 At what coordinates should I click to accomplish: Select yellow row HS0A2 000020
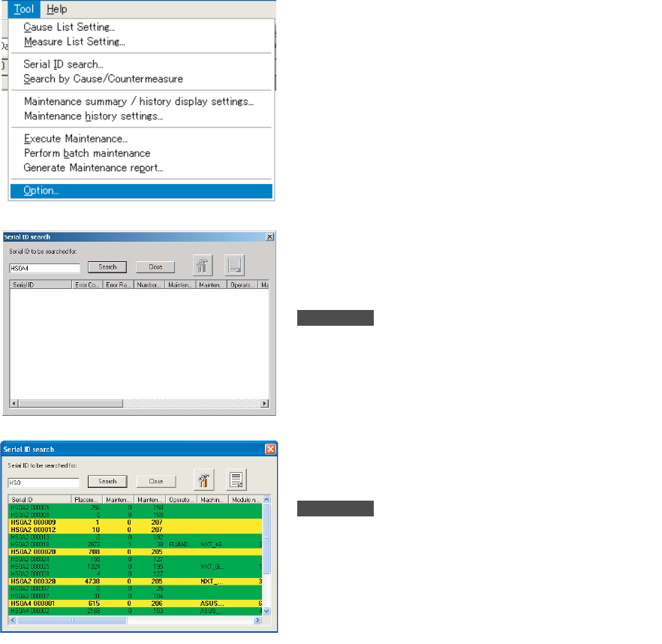pos(135,552)
